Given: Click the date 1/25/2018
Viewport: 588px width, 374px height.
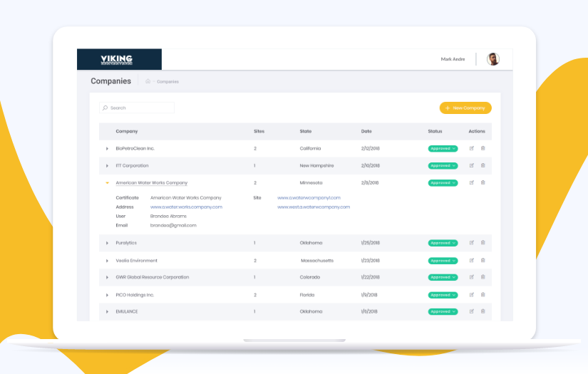Looking at the screenshot, I should 371,243.
